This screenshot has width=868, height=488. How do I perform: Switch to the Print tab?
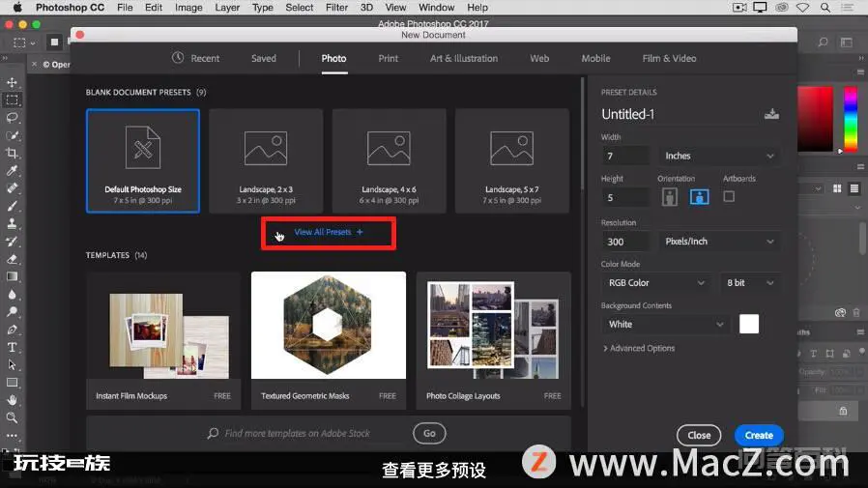[x=388, y=58]
